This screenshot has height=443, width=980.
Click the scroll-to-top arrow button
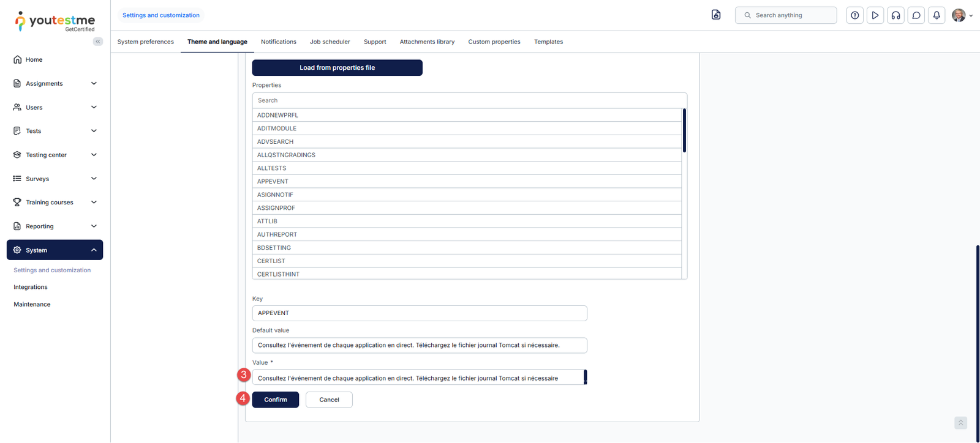[960, 423]
